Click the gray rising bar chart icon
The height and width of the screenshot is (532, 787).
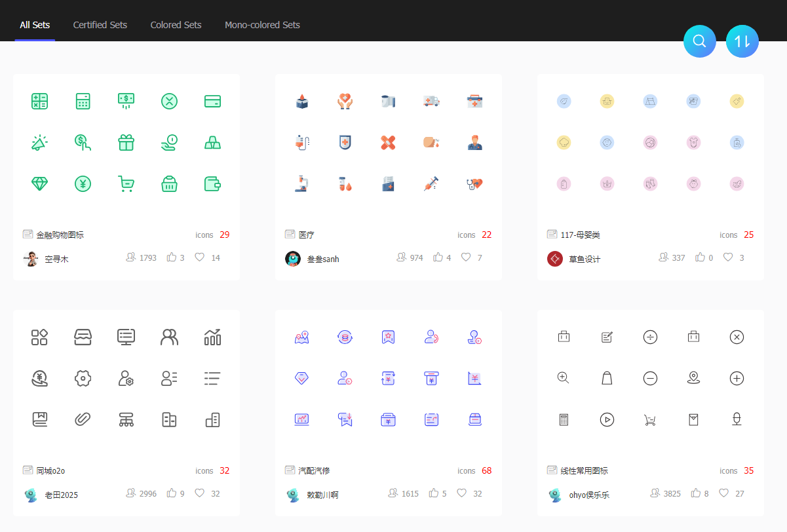213,337
